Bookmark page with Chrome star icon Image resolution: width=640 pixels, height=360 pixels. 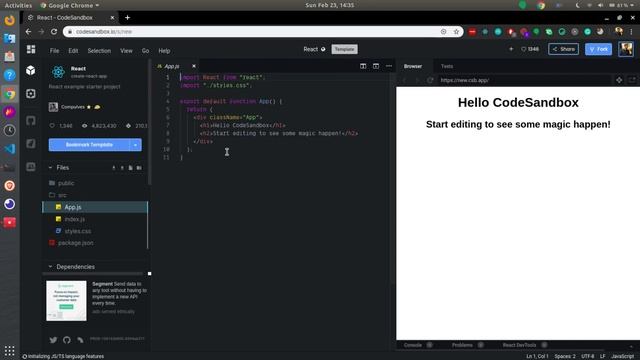(x=456, y=31)
